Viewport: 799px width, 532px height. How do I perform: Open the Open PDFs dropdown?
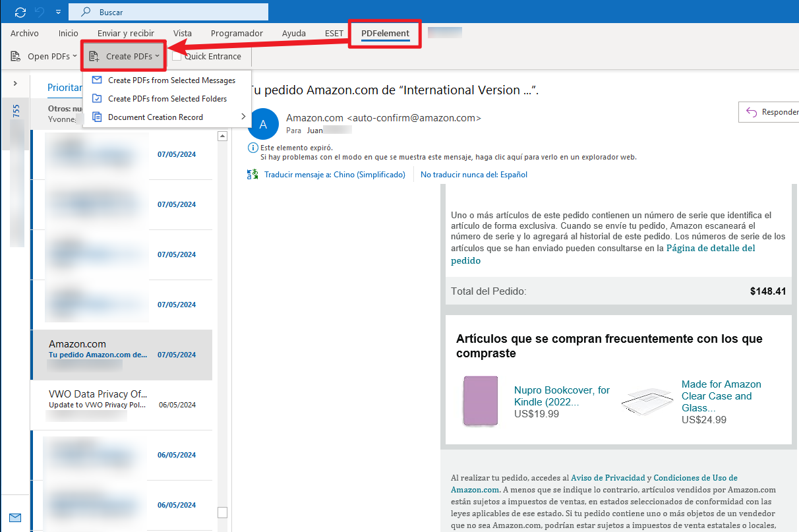(44, 56)
